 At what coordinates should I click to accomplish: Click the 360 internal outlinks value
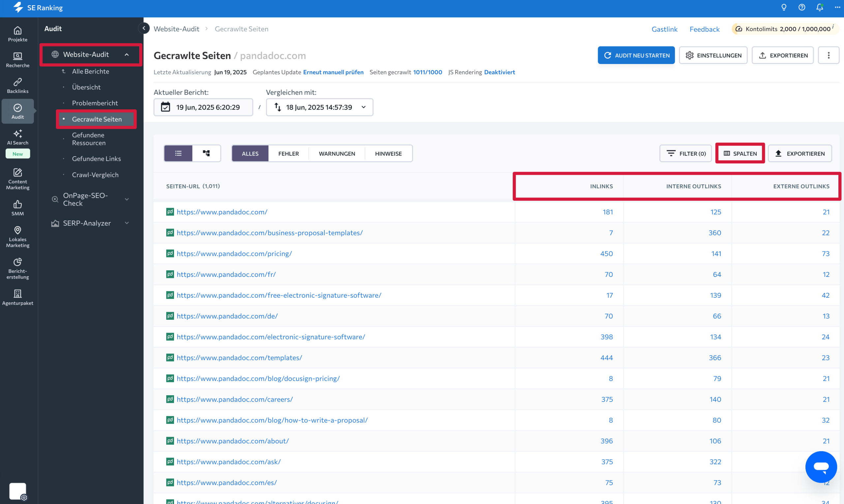pyautogui.click(x=715, y=233)
